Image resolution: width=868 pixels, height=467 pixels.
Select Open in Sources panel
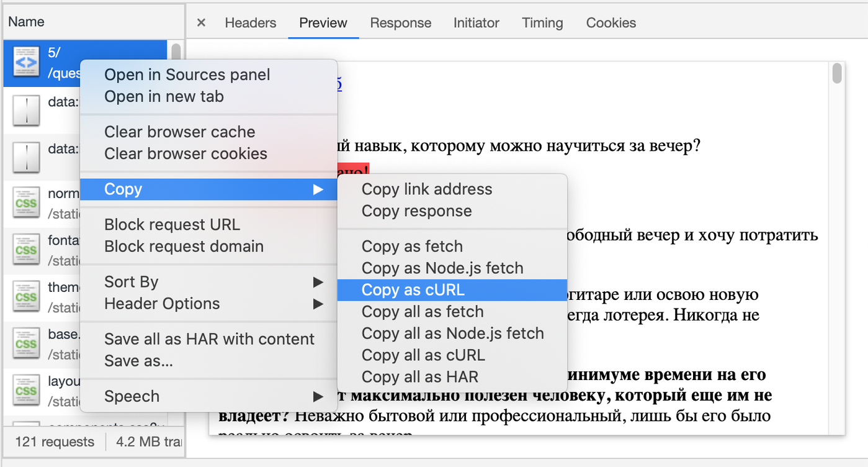pyautogui.click(x=187, y=75)
